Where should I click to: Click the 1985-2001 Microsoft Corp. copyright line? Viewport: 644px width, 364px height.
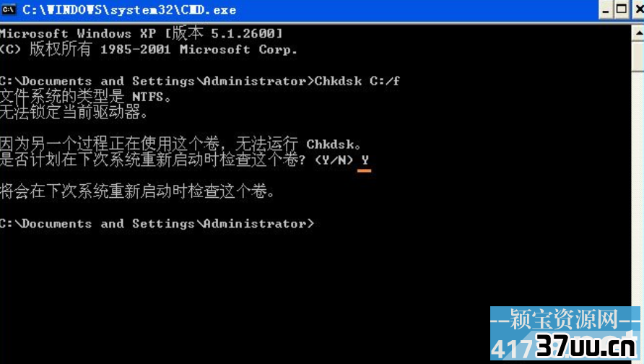(148, 49)
